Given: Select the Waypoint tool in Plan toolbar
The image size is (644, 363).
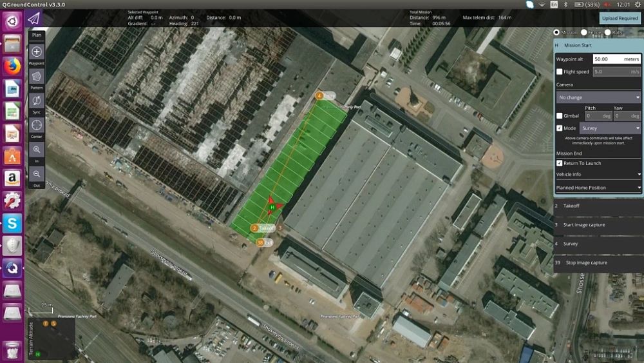Looking at the screenshot, I should tap(37, 52).
